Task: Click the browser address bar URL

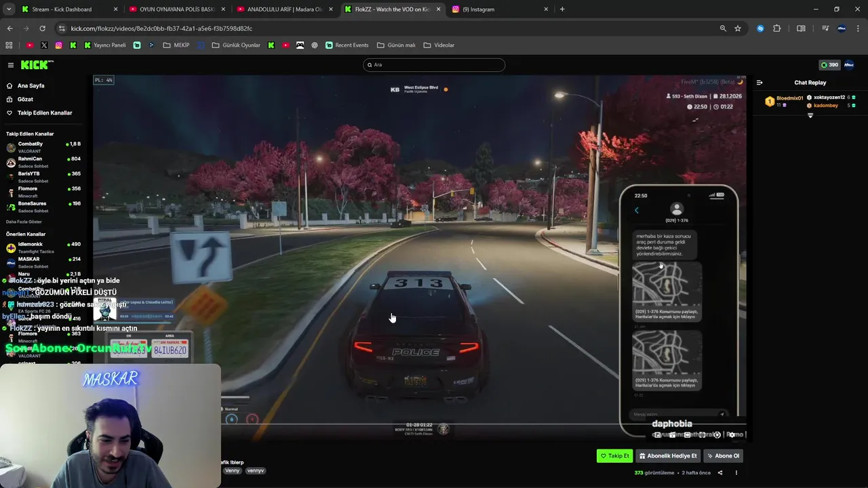Action: click(161, 28)
